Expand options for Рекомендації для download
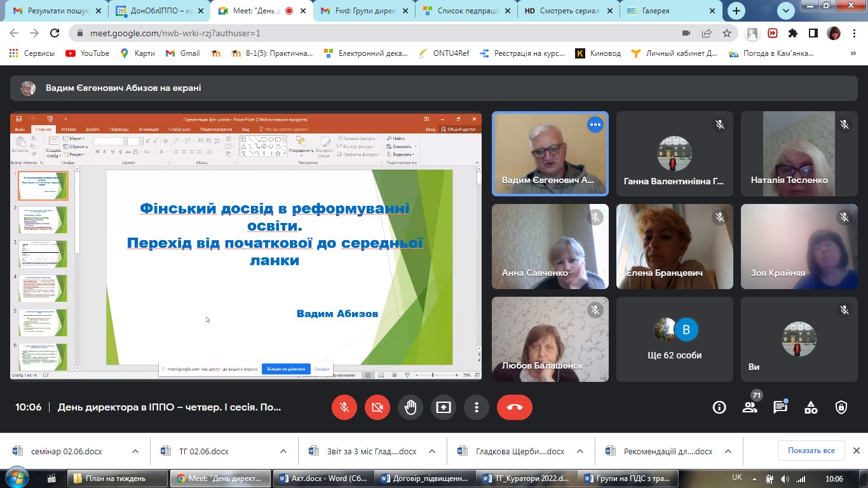The height and width of the screenshot is (488, 868). pyautogui.click(x=728, y=451)
